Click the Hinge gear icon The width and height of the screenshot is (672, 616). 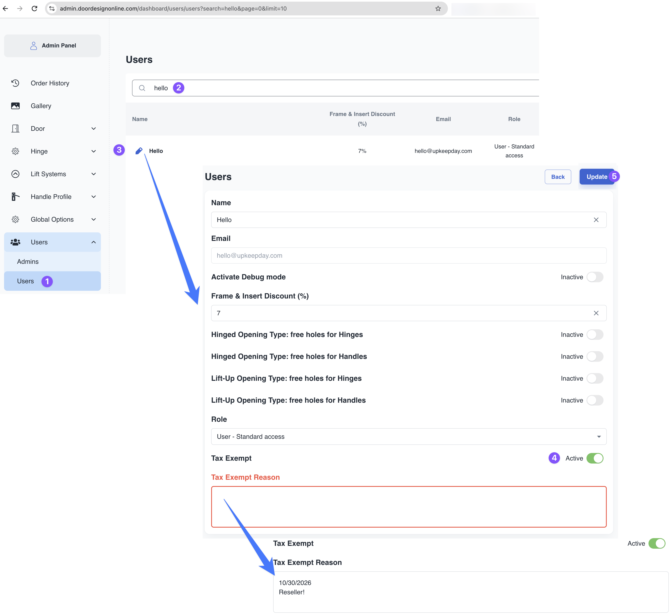(x=15, y=151)
